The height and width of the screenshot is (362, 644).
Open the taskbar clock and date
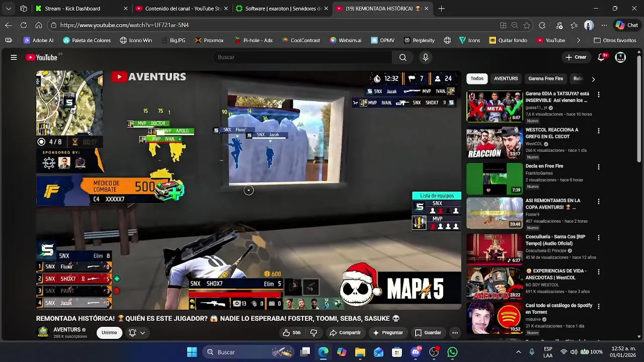(624, 352)
